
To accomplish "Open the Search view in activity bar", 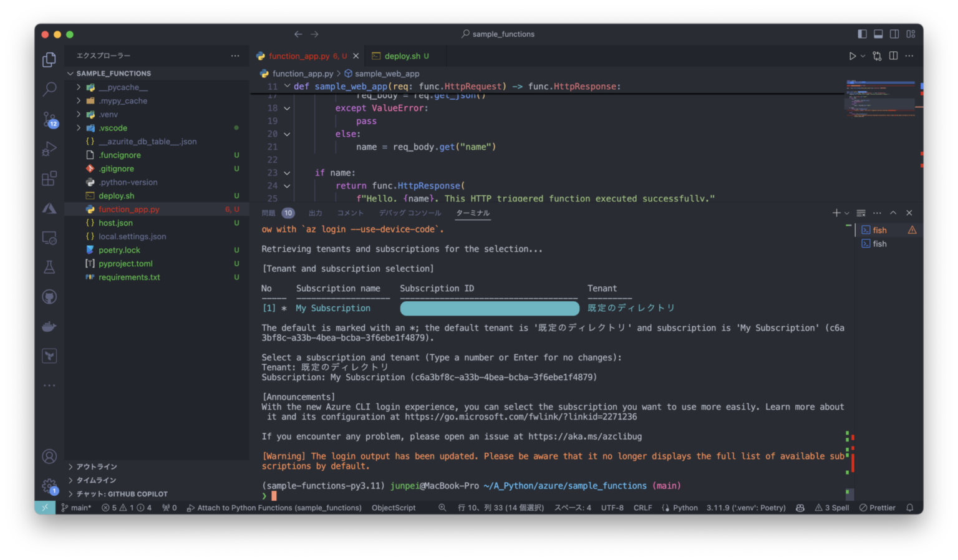I will 49,89.
